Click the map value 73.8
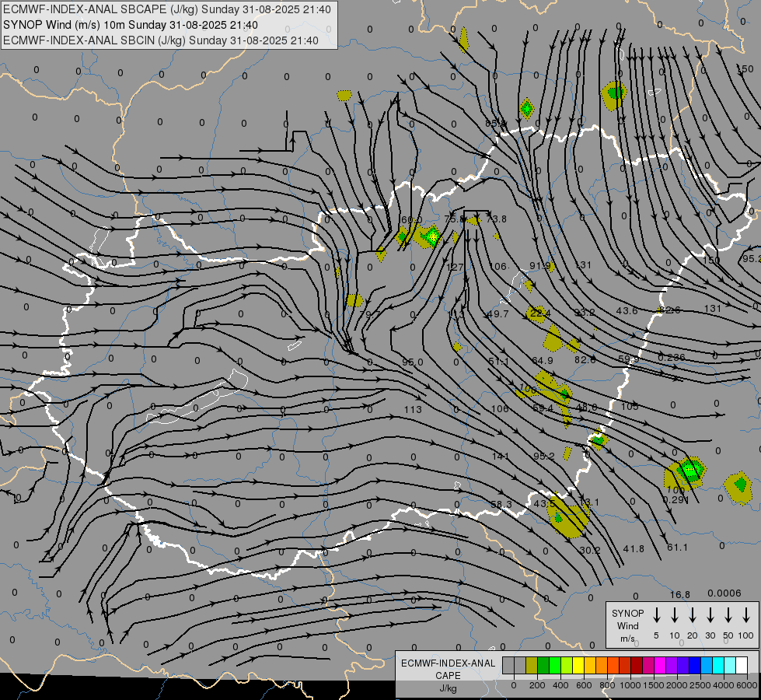Image resolution: width=761 pixels, height=700 pixels. point(497,219)
